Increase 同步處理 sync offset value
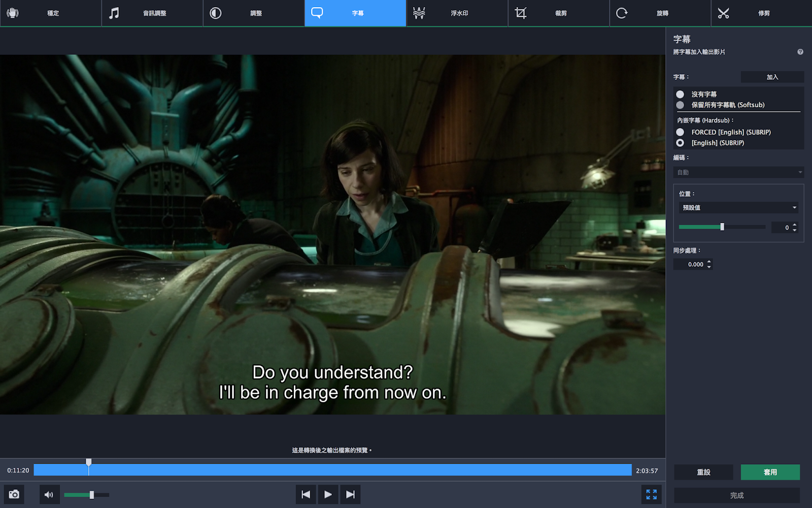The width and height of the screenshot is (812, 508). pos(709,262)
